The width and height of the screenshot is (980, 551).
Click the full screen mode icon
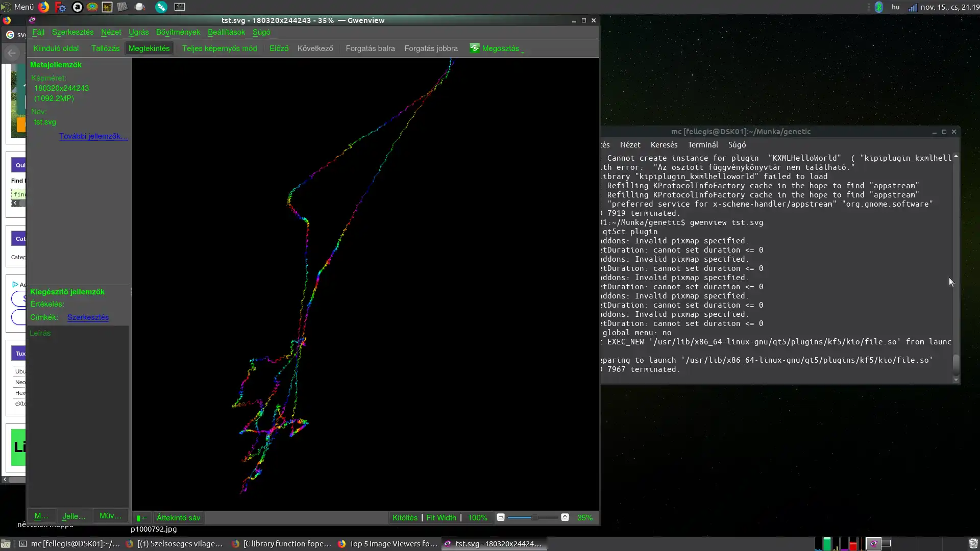(x=219, y=48)
